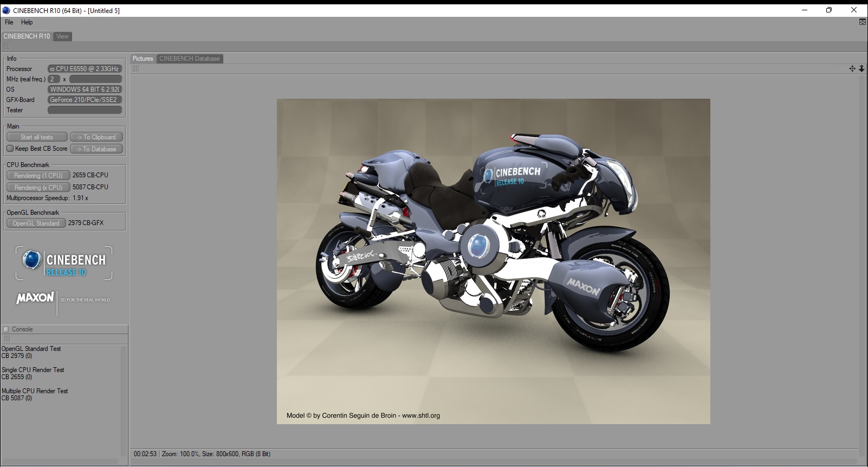Switch to the CINEBENCH R10 tab
This screenshot has height=467, width=868.
coord(27,36)
